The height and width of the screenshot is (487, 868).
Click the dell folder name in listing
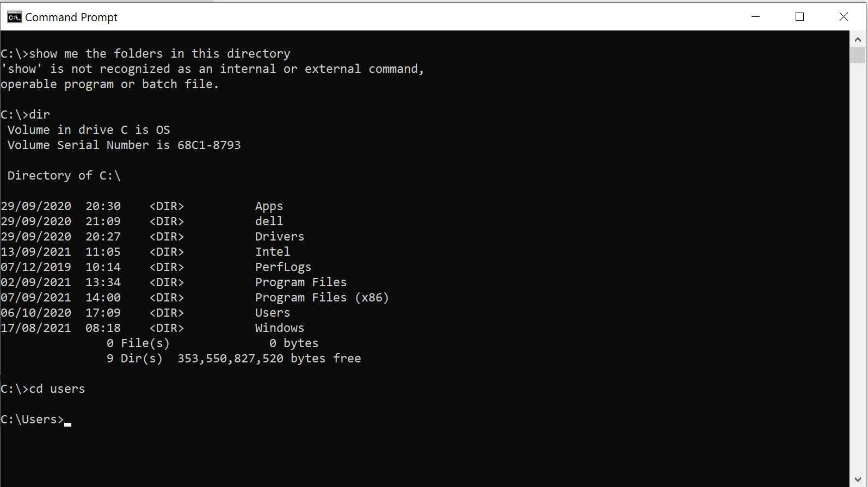(x=269, y=221)
